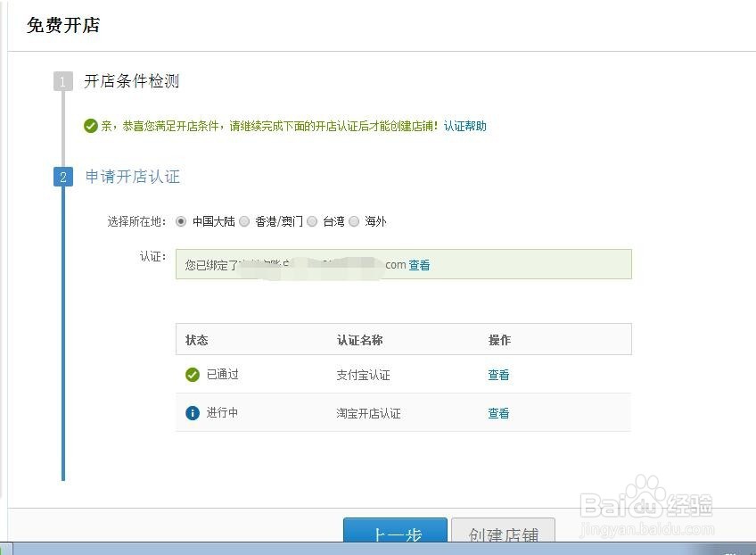
Task: Choose the 香港/澳门 radio option
Action: tap(244, 221)
